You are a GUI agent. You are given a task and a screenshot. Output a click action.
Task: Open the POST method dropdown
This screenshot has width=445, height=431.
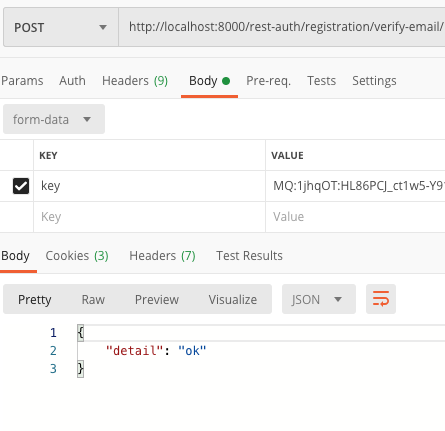click(61, 27)
